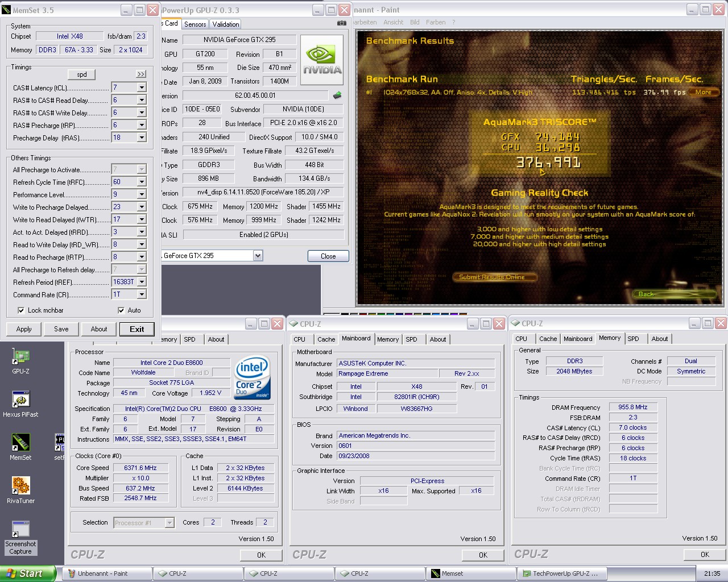The width and height of the screenshot is (728, 582).
Task: Expand MemSet panel with the >> button
Action: click(x=141, y=74)
